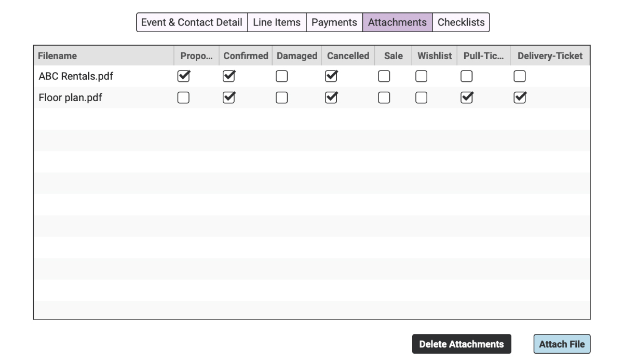Check Proposal for Floor plan.pdf

183,97
